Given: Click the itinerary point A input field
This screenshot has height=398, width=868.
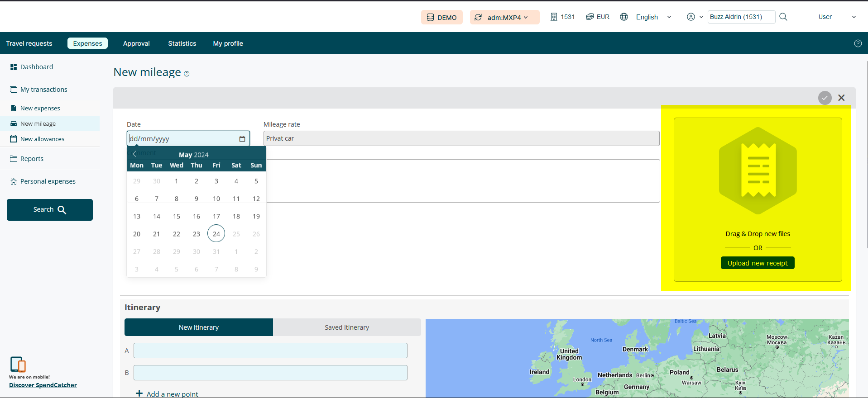Looking at the screenshot, I should (x=270, y=351).
